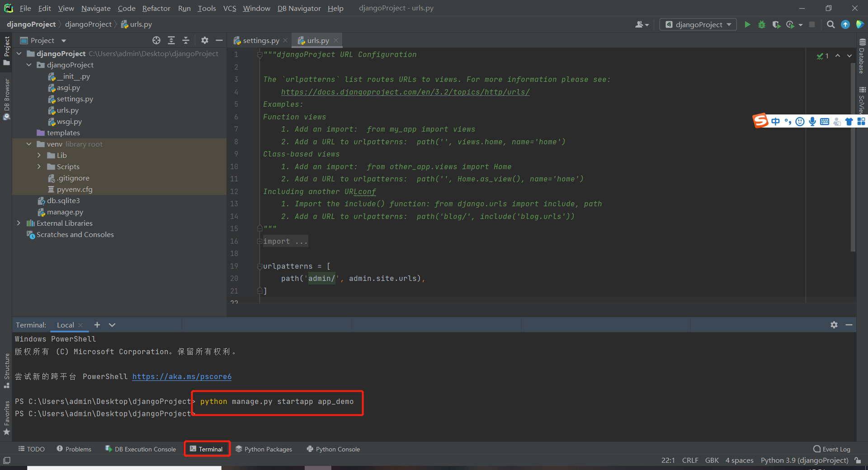The width and height of the screenshot is (868, 470).
Task: Toggle Sogou Chinese/English mode
Action: (776, 121)
